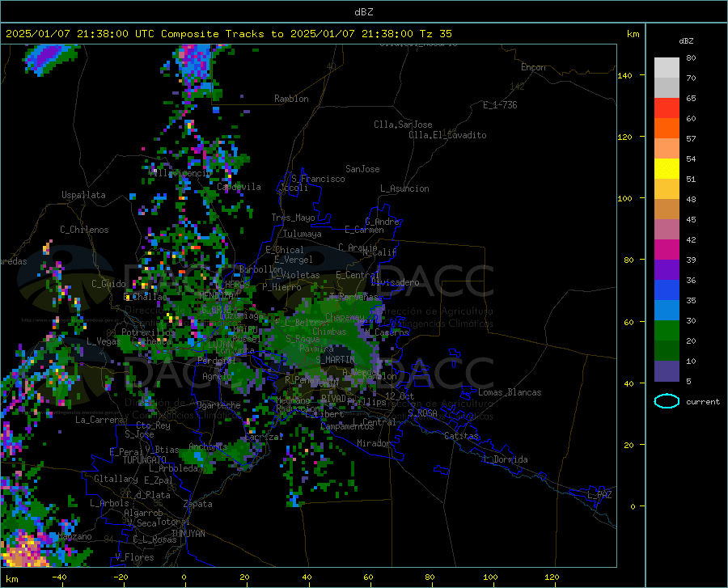This screenshot has height=588, width=728.
Task: Click the pink 45 dBZ legend swatch
Action: tap(667, 229)
